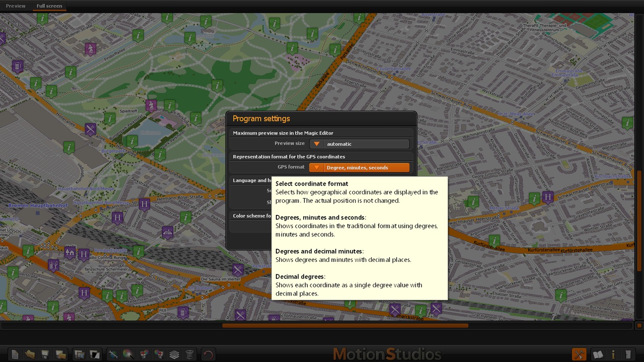Click the orange hammer and wrench settings icon

pyautogui.click(x=579, y=354)
